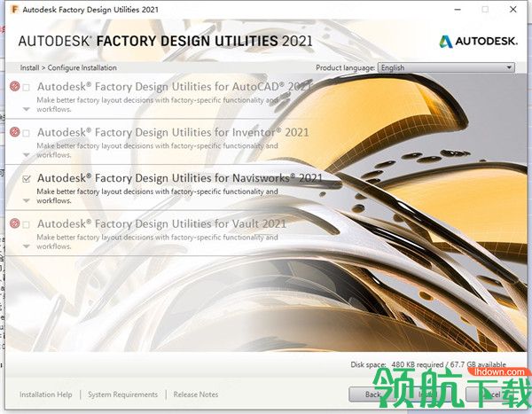Screen dimensions: 532x414
Task: Open the Product language dropdown
Action: pyautogui.click(x=446, y=67)
